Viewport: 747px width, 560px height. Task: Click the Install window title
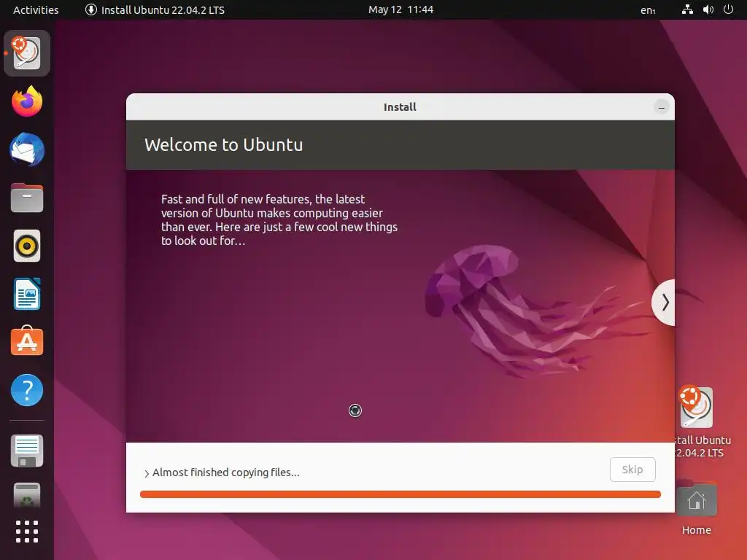pyautogui.click(x=400, y=107)
